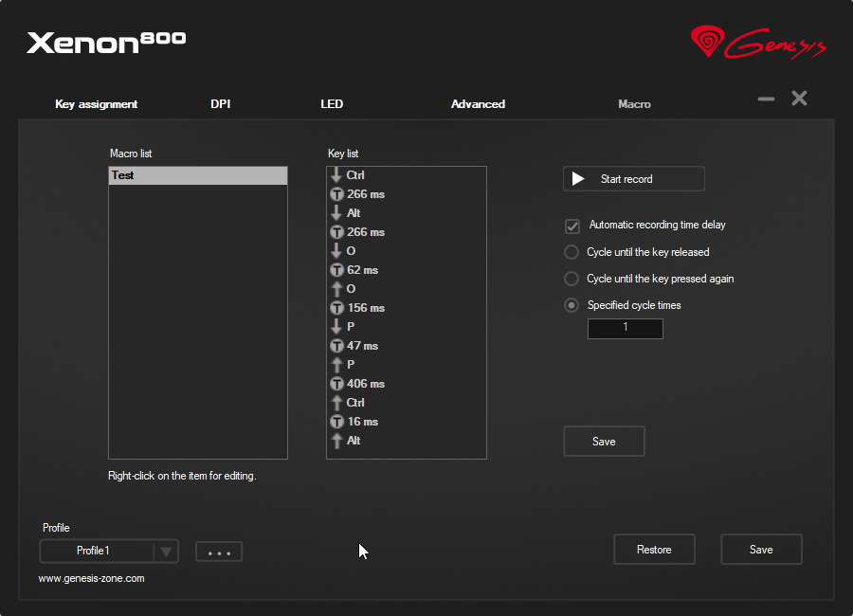The height and width of the screenshot is (616, 853).
Task: Select Cycle until the key released
Action: tap(572, 252)
